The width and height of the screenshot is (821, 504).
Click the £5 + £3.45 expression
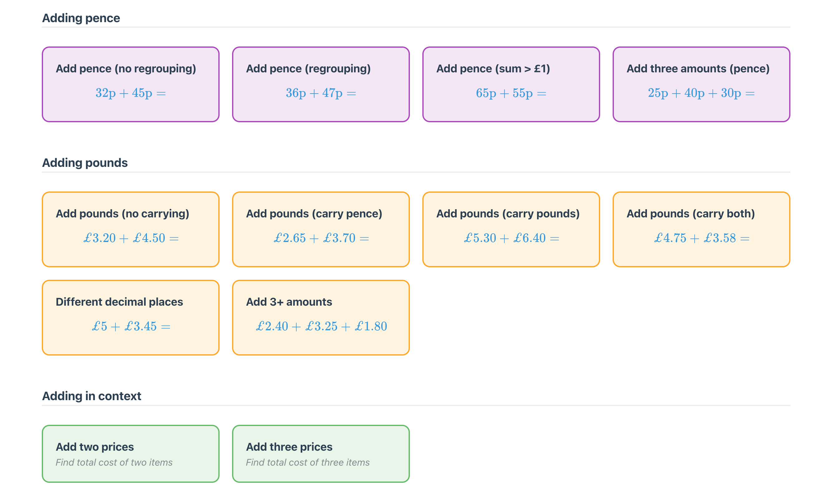coord(131,326)
